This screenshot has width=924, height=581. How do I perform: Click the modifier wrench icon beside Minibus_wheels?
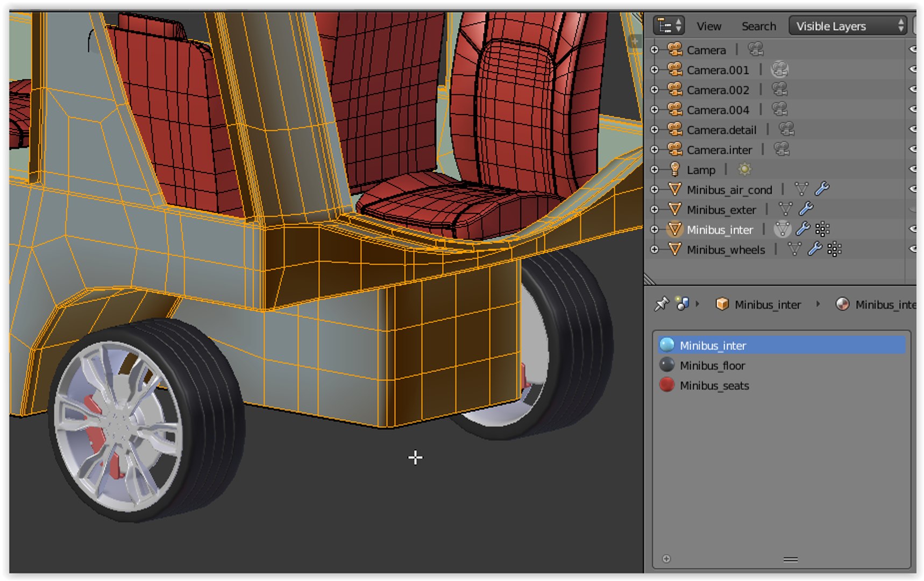(x=815, y=249)
